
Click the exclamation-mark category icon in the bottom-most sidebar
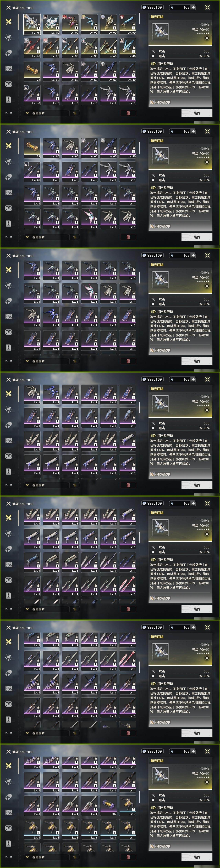pyautogui.click(x=9, y=843)
